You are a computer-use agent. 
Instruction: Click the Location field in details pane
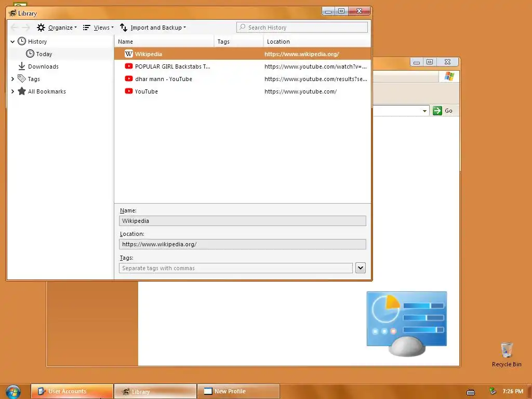243,244
